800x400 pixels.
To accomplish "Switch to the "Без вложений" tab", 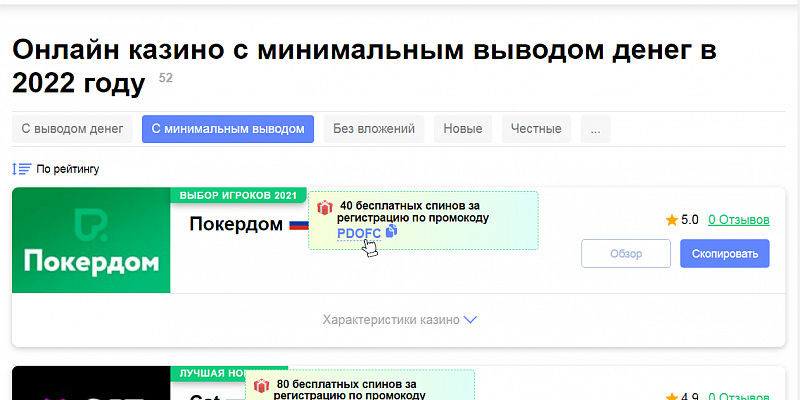I will click(374, 129).
